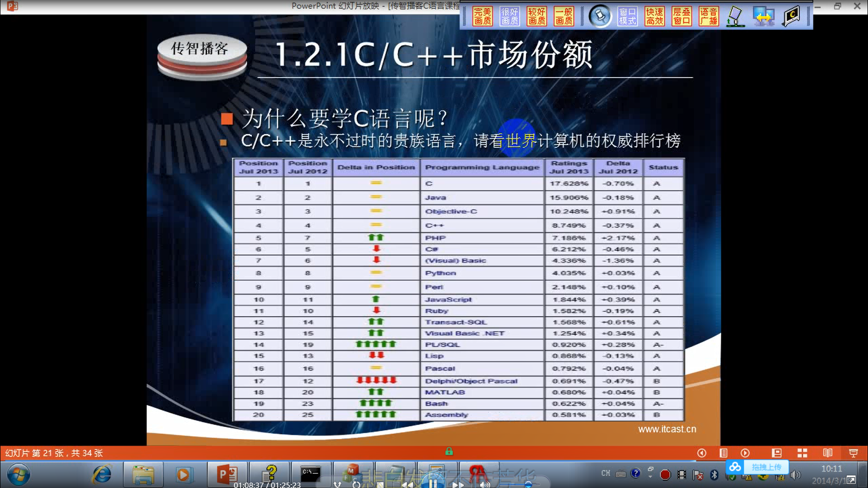Start Slide Show view from the status bar
This screenshot has height=488, width=868.
coord(853,453)
